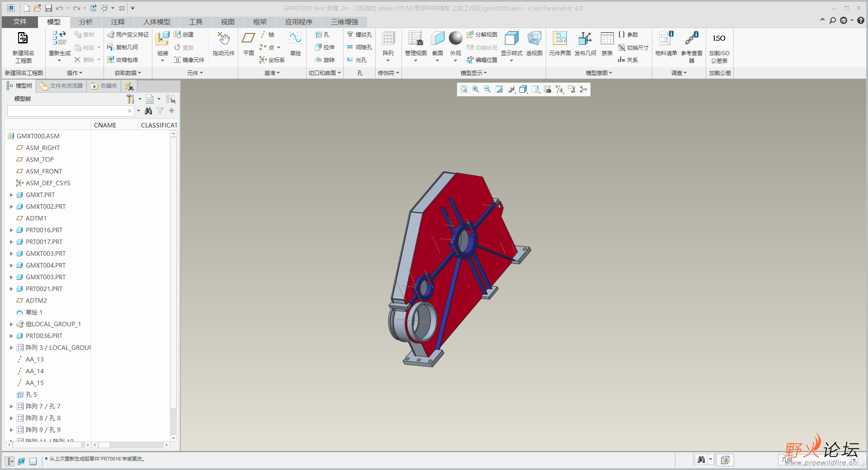Toggle the 分解视图 exploded view
The width and height of the screenshot is (868, 470).
point(482,35)
